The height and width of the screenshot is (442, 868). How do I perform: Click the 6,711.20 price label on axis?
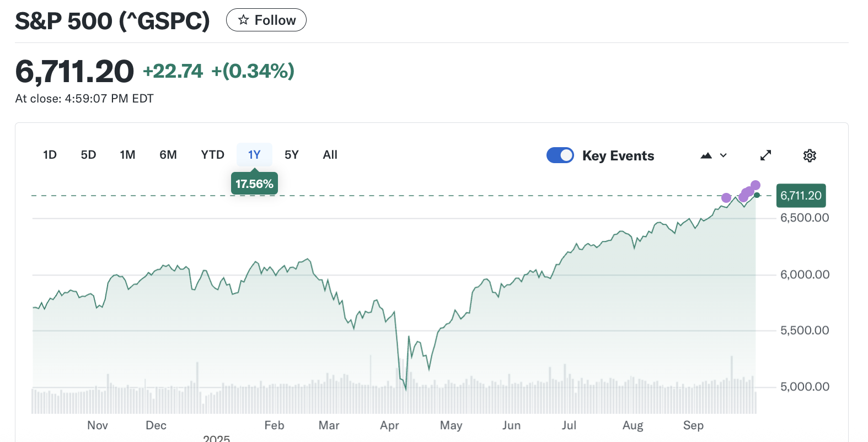click(x=801, y=196)
